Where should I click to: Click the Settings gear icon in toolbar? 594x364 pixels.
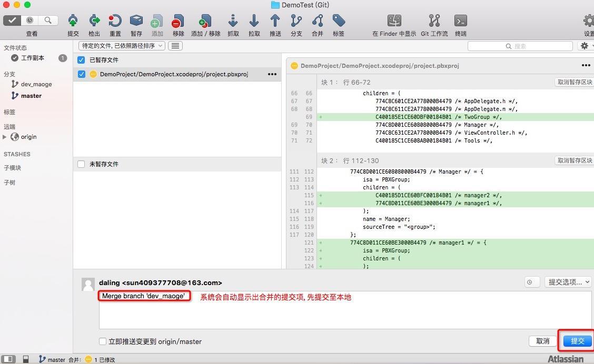[589, 21]
